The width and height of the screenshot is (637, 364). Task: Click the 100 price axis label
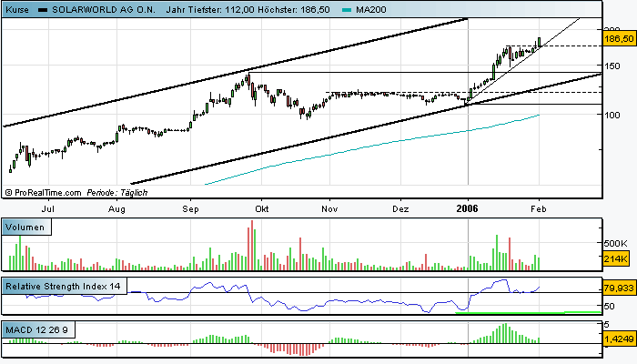click(612, 115)
